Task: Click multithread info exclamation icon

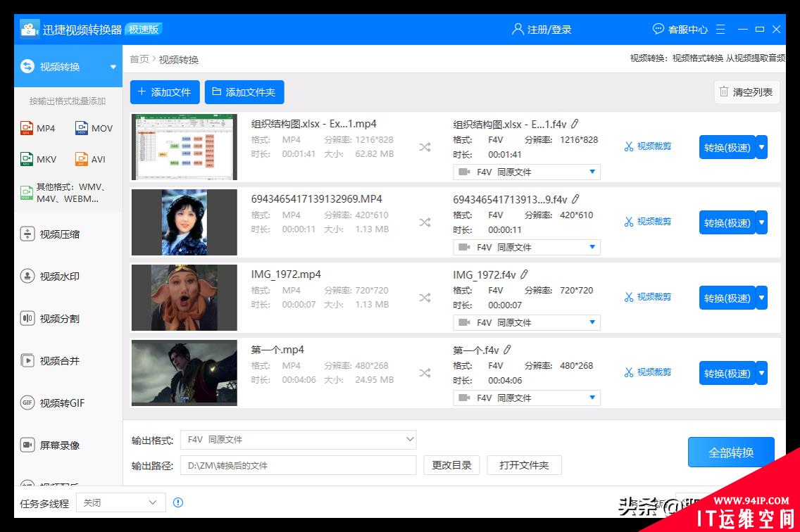Action: pyautogui.click(x=178, y=503)
